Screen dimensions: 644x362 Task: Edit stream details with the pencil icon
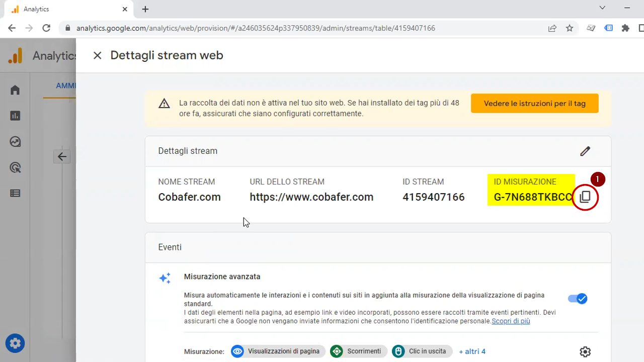click(x=585, y=151)
